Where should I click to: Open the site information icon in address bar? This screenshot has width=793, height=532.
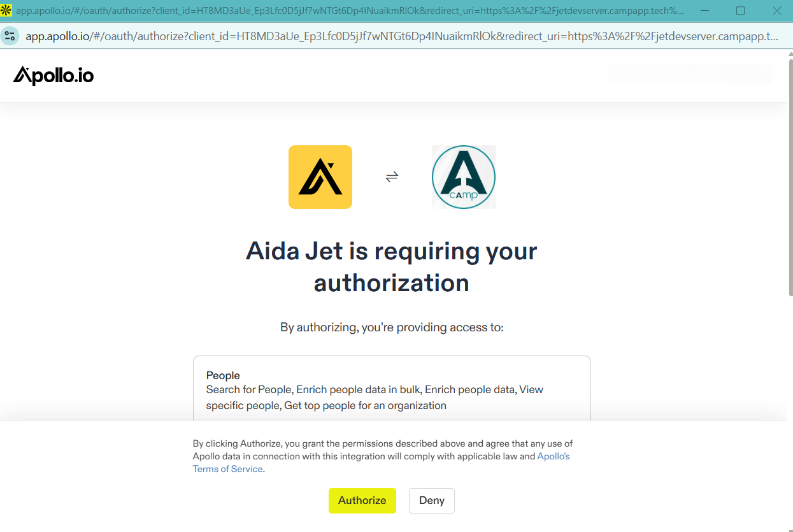click(10, 36)
